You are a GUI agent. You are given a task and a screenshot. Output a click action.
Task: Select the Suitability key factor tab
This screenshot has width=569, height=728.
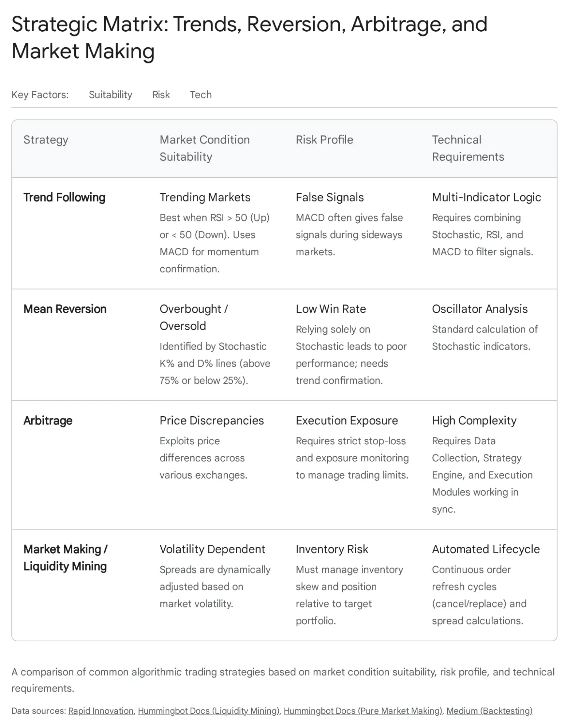(110, 95)
